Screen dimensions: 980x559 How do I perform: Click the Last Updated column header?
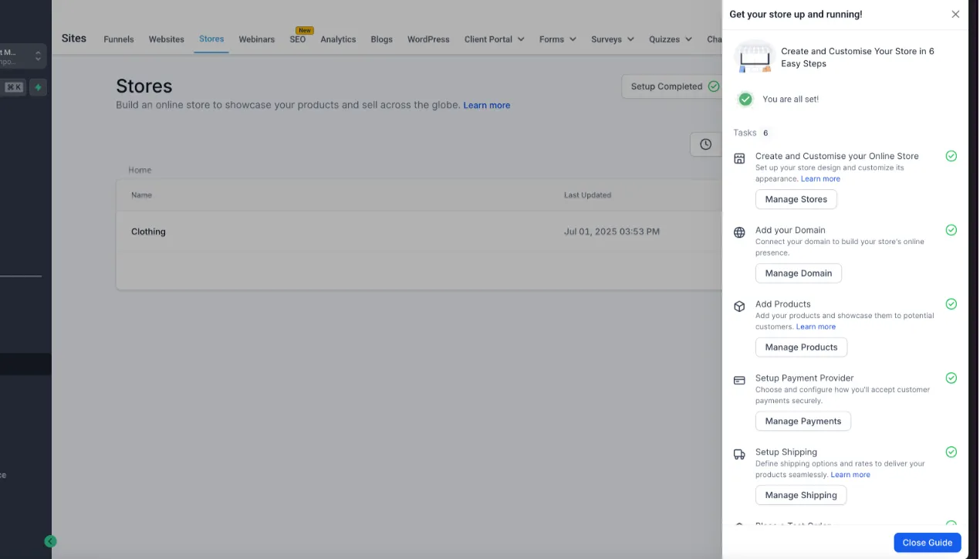(x=587, y=195)
